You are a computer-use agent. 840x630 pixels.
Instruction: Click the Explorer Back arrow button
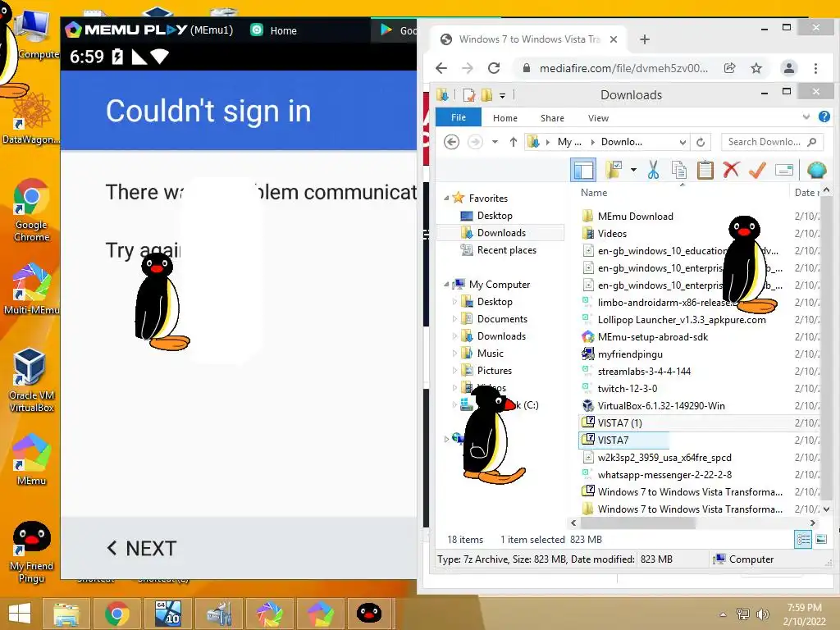point(452,142)
